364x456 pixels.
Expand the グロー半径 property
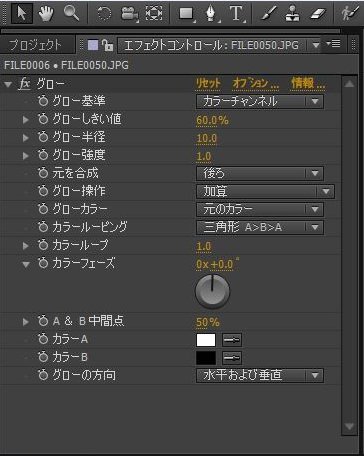(x=26, y=137)
